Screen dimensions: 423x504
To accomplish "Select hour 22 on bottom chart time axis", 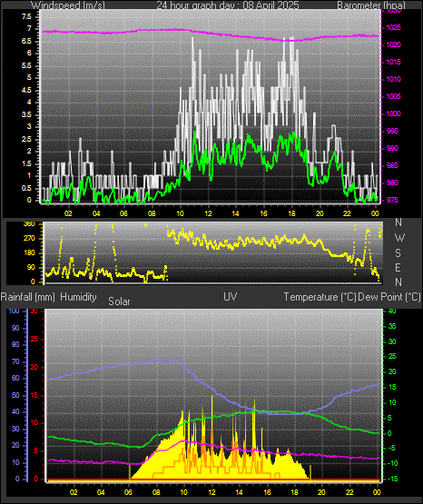I will pos(349,492).
